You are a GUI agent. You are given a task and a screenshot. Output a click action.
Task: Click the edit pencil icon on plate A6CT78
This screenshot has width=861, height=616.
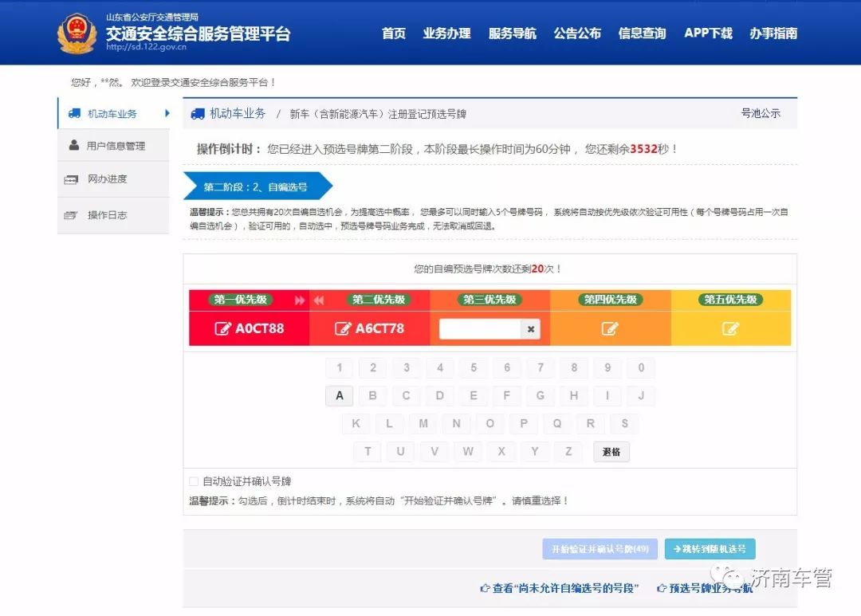[x=343, y=328]
